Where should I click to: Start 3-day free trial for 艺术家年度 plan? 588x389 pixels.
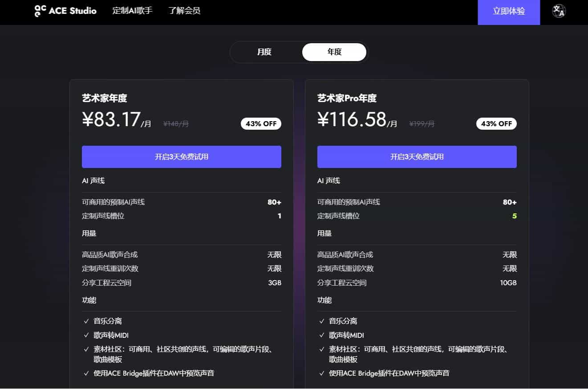(x=182, y=157)
